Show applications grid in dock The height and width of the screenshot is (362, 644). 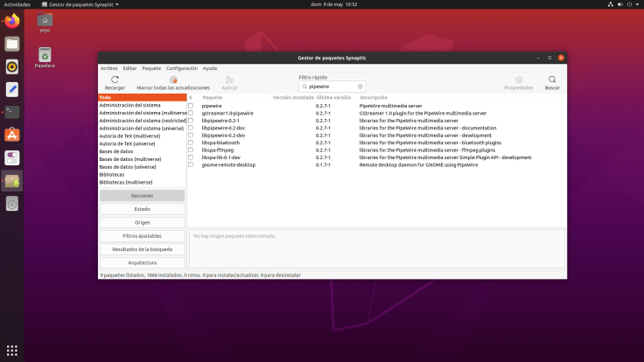pyautogui.click(x=12, y=349)
